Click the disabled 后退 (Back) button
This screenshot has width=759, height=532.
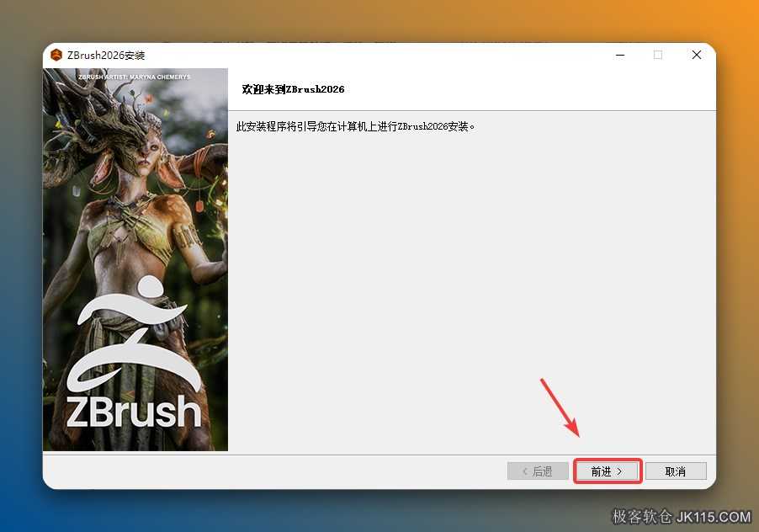(x=538, y=471)
